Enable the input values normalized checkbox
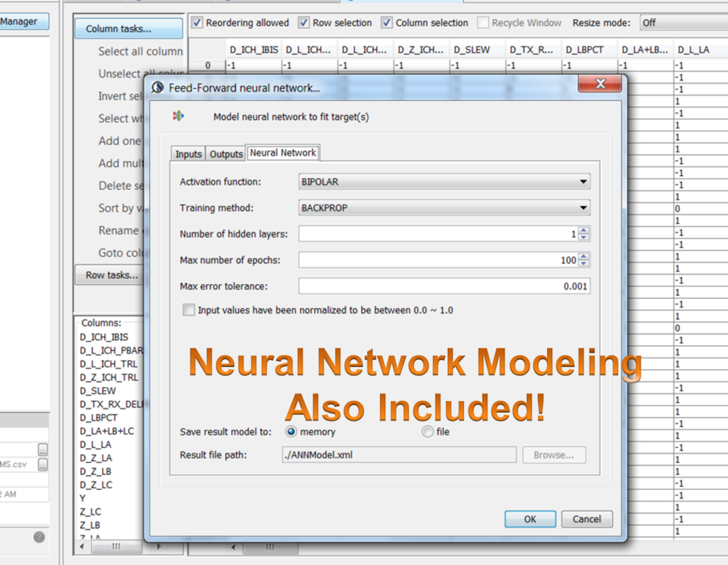728x565 pixels. click(x=189, y=310)
